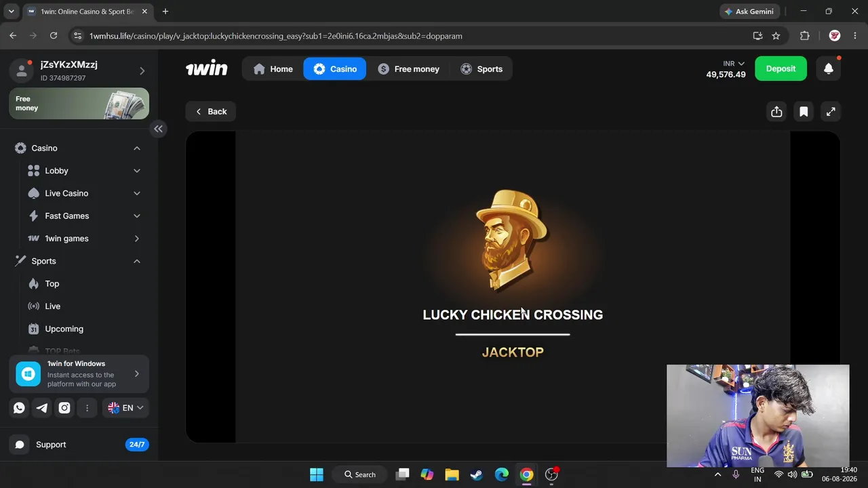Open Task View on taskbar

pyautogui.click(x=402, y=474)
